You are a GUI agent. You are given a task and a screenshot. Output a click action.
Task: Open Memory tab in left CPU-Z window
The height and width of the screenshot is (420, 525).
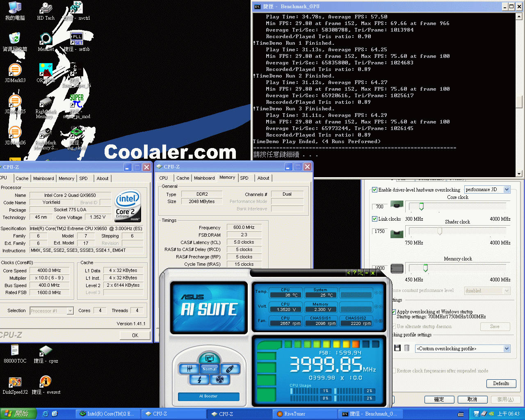[x=66, y=178]
